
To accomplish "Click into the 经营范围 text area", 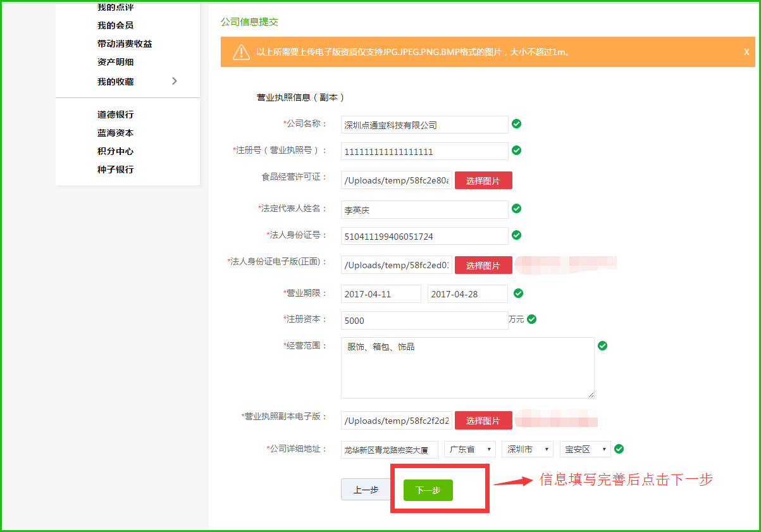I will point(467,368).
